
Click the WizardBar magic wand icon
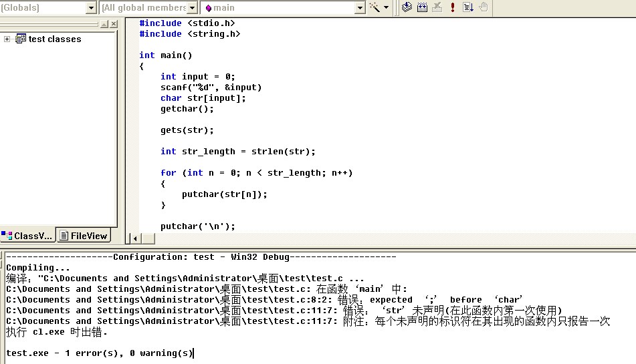tap(375, 7)
